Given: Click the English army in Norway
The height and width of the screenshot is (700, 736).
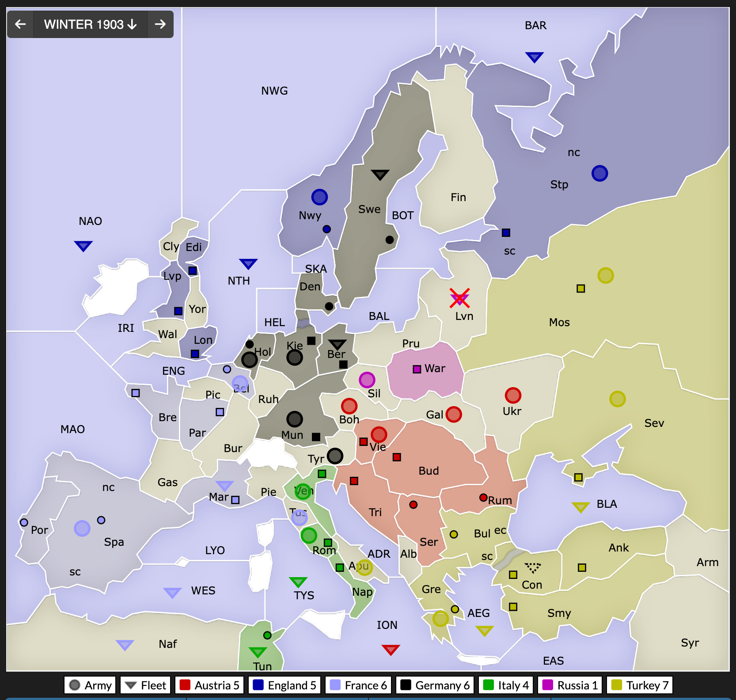Looking at the screenshot, I should [x=319, y=197].
